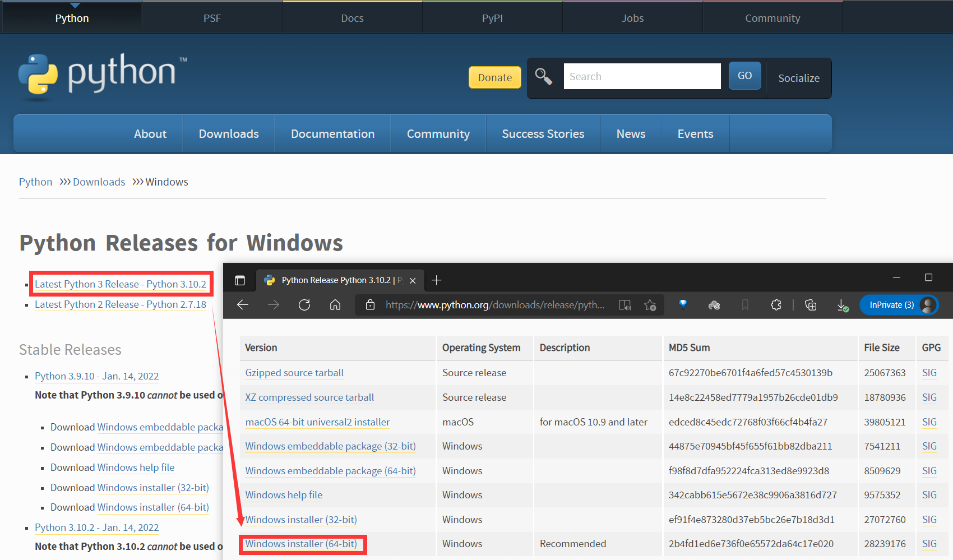Viewport: 953px width, 560px height.
Task: Download macOS 64-bit universal2 installer
Action: 317,422
